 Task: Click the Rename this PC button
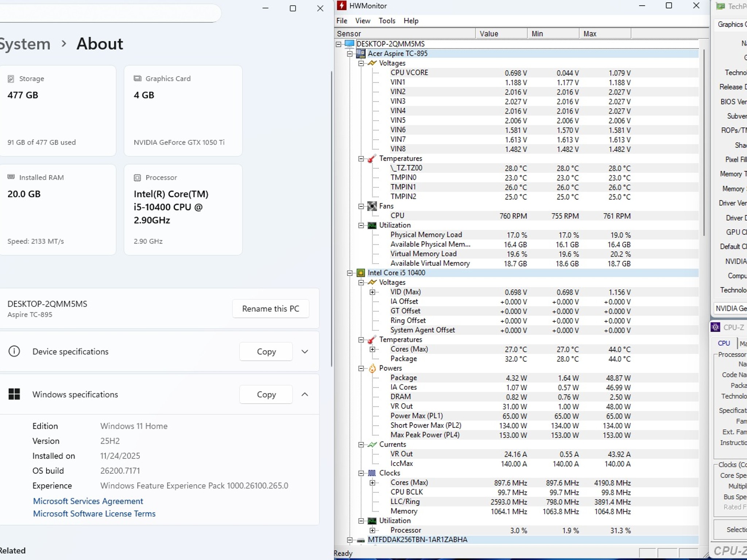271,309
